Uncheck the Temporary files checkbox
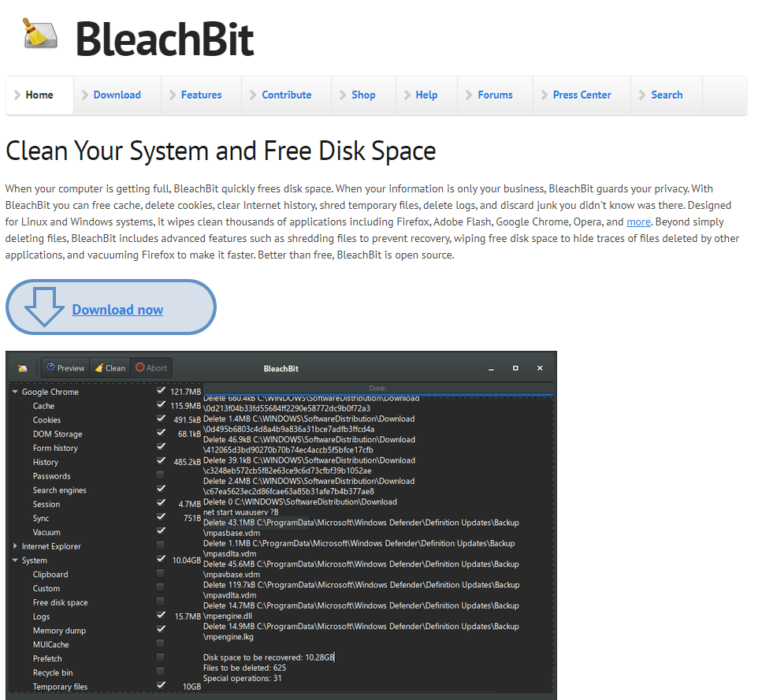The image size is (773, 700). [x=161, y=685]
